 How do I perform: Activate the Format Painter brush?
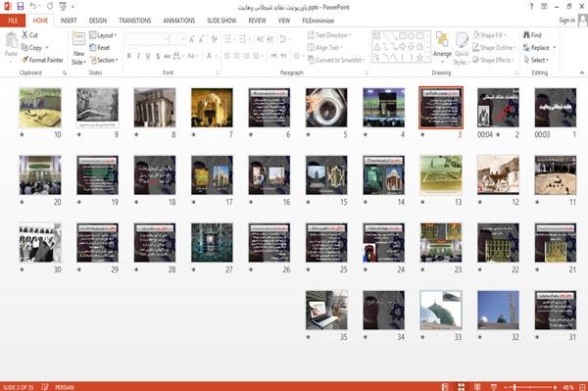[x=42, y=60]
